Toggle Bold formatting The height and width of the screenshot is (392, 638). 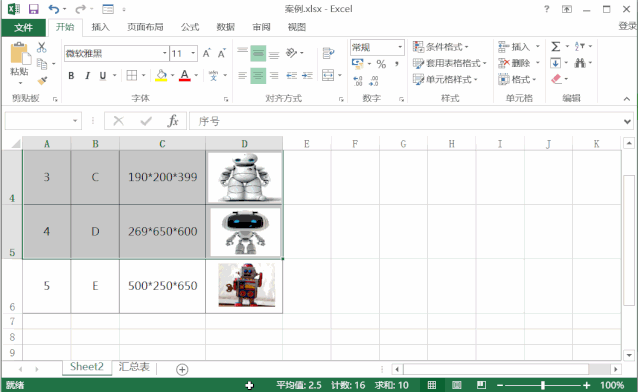[71, 76]
